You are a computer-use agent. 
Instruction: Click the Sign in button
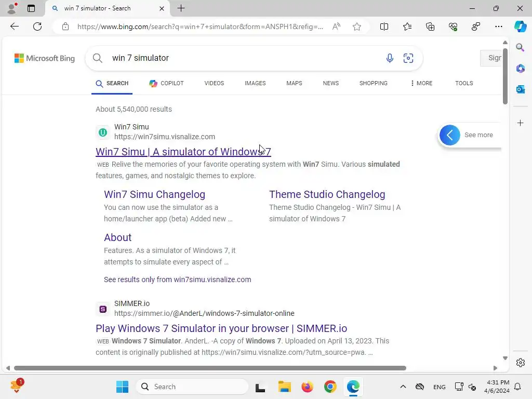[x=491, y=58]
